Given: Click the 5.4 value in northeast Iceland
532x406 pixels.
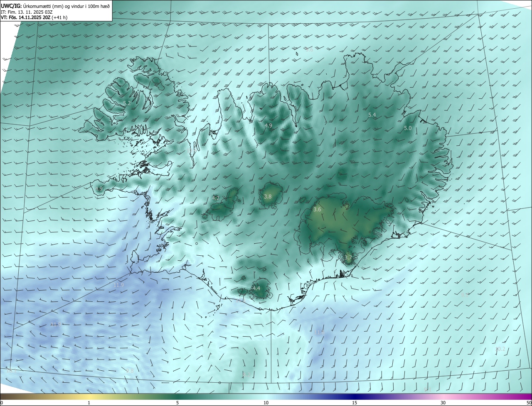Looking at the screenshot, I should [x=372, y=115].
